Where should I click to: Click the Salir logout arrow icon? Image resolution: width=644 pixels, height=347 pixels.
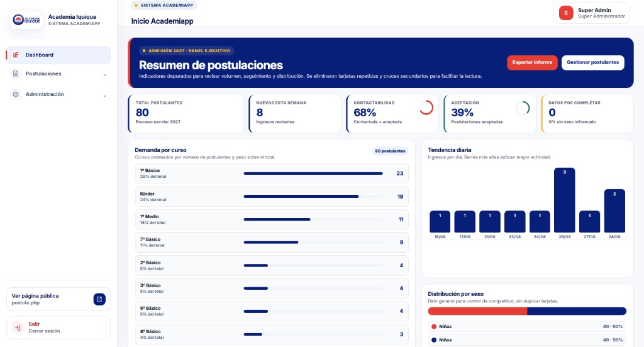click(17, 328)
